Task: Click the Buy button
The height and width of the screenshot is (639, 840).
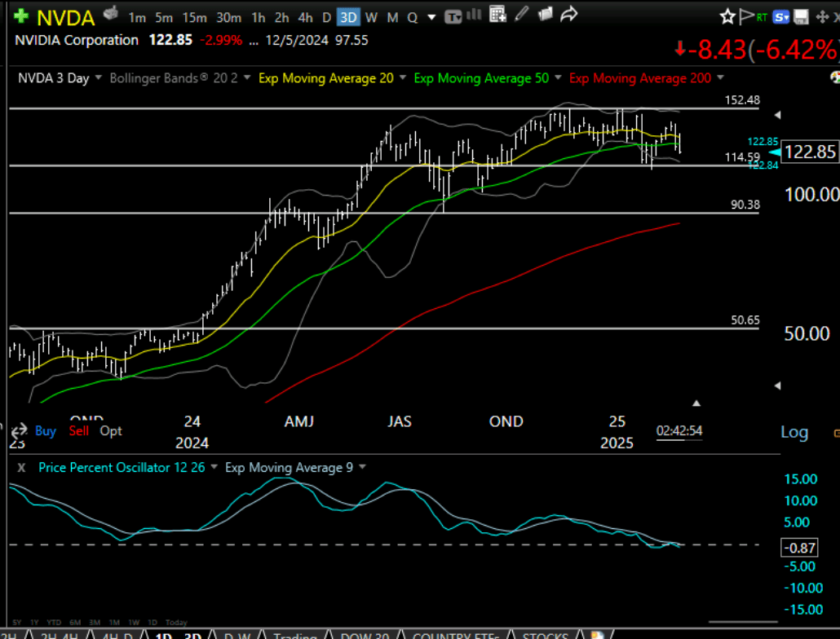Action: 45,430
